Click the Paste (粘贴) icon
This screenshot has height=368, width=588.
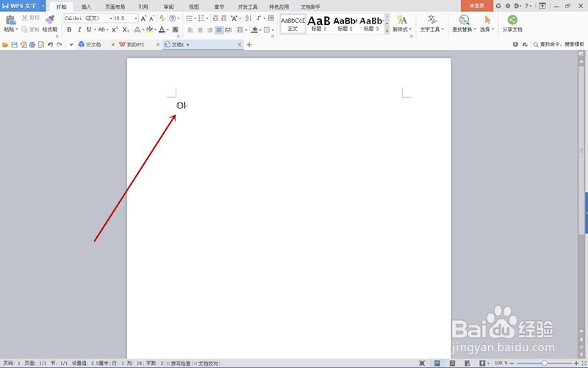(x=11, y=21)
